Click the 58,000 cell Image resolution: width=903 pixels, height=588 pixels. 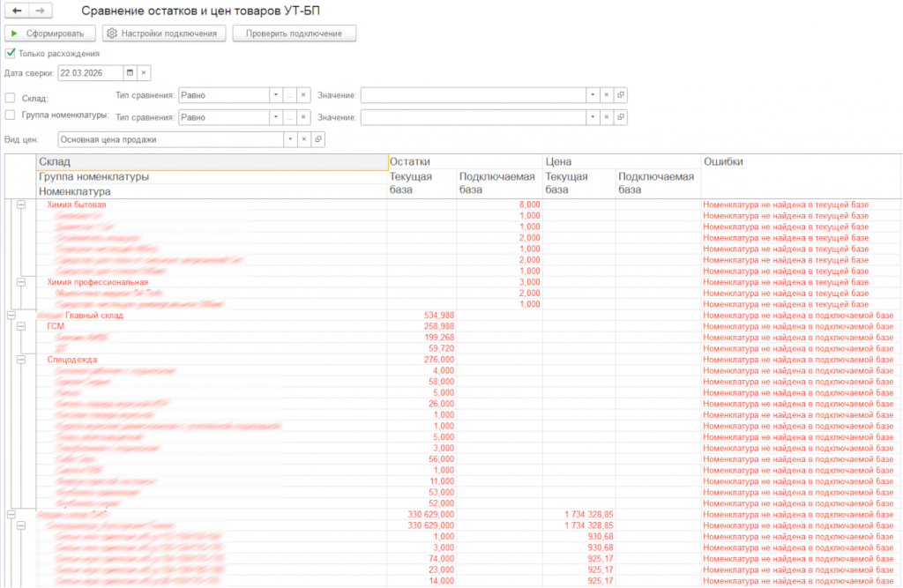(x=441, y=382)
